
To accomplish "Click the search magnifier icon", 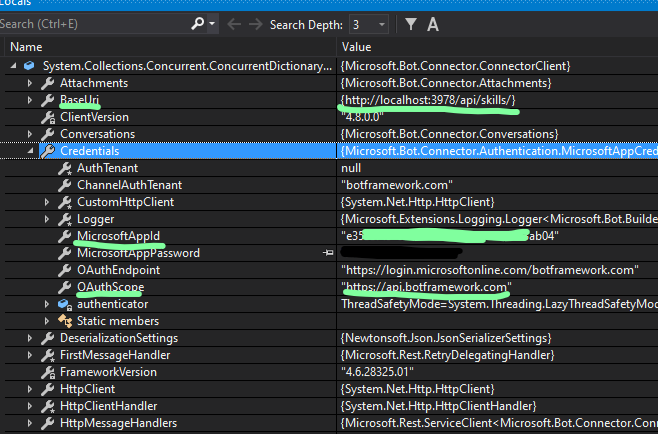I will [x=197, y=24].
